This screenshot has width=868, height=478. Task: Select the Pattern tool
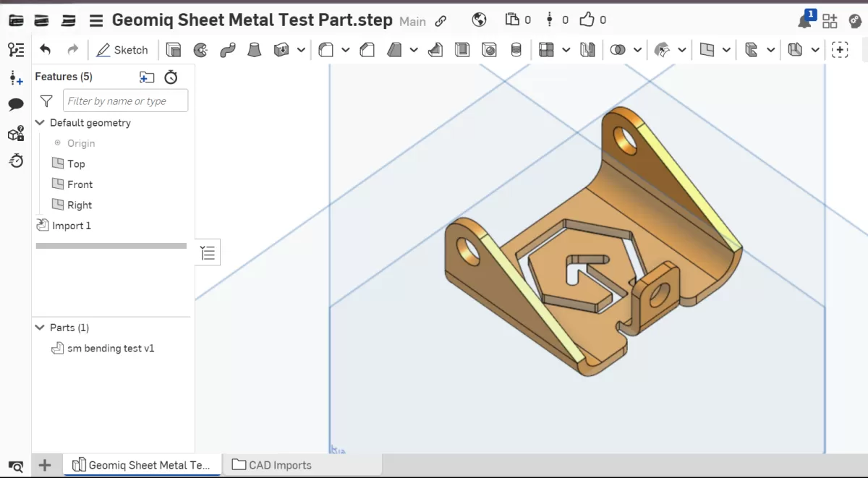pos(547,50)
